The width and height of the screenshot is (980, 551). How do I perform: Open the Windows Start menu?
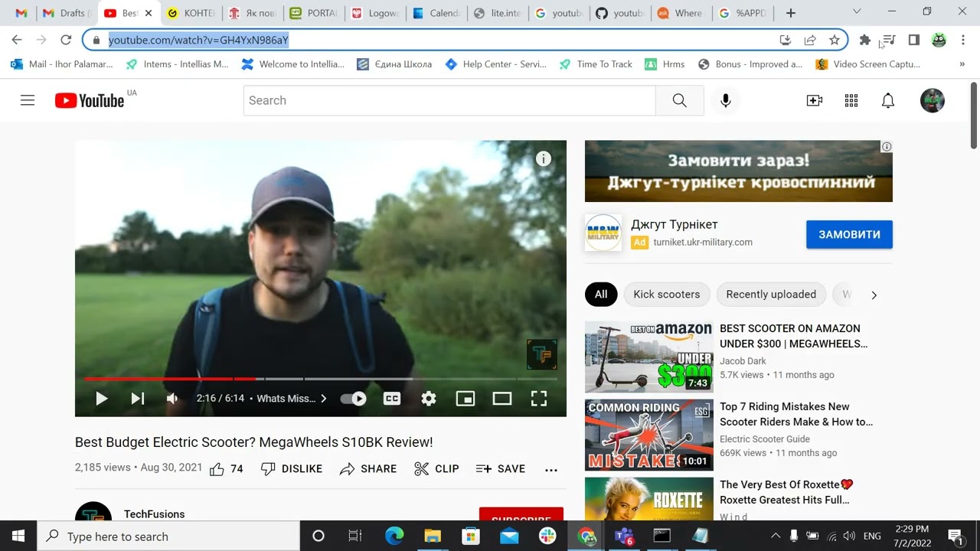point(18,536)
